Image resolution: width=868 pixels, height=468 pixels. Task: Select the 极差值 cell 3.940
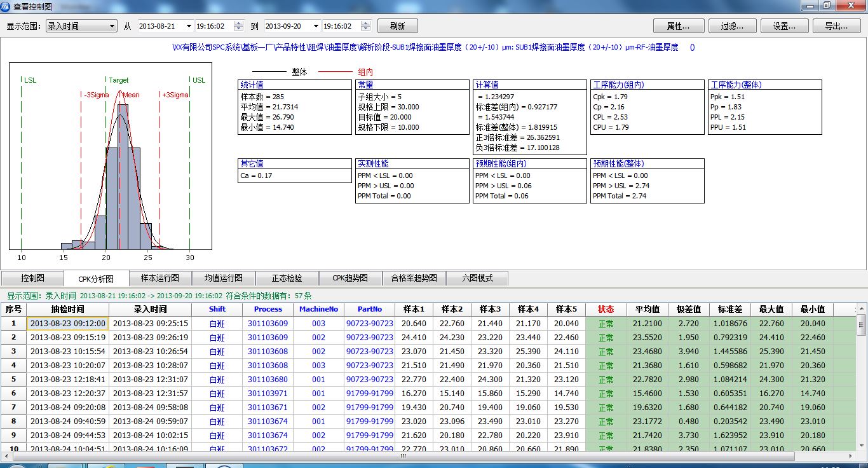689,352
